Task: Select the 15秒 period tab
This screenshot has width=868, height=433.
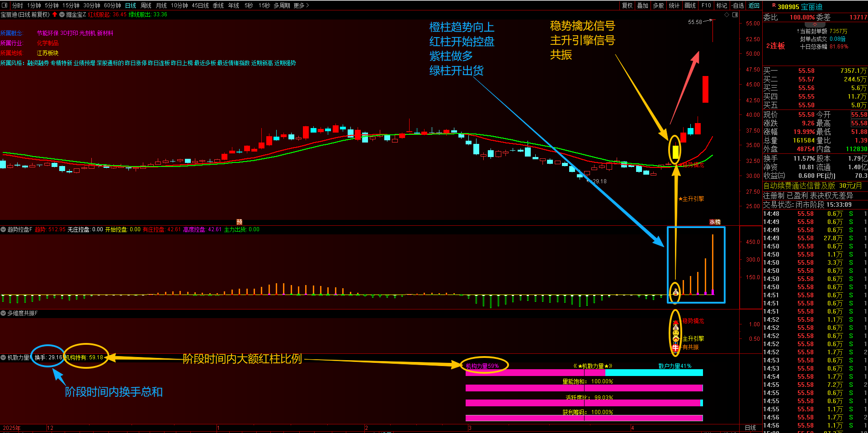Action: 264,5
